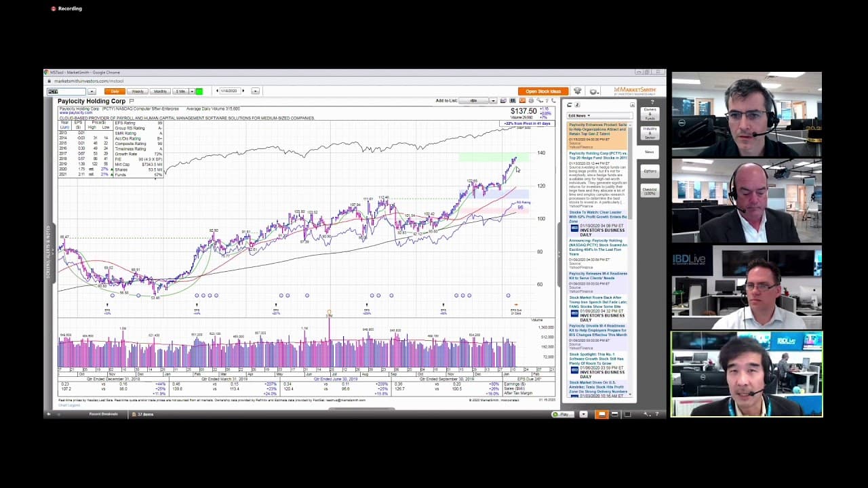Screen dimensions: 868x488
Task: Expand the 5 Min interval dropdown arrow
Action: pyautogui.click(x=192, y=91)
